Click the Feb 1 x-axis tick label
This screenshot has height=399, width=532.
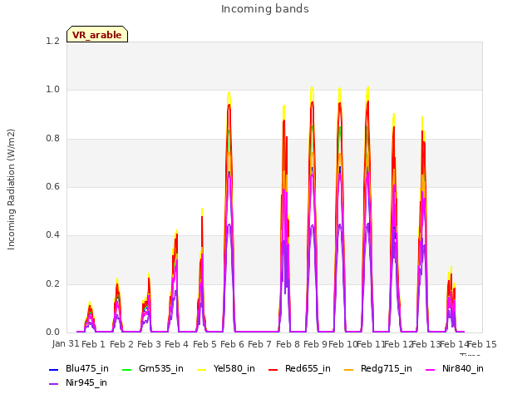93,344
